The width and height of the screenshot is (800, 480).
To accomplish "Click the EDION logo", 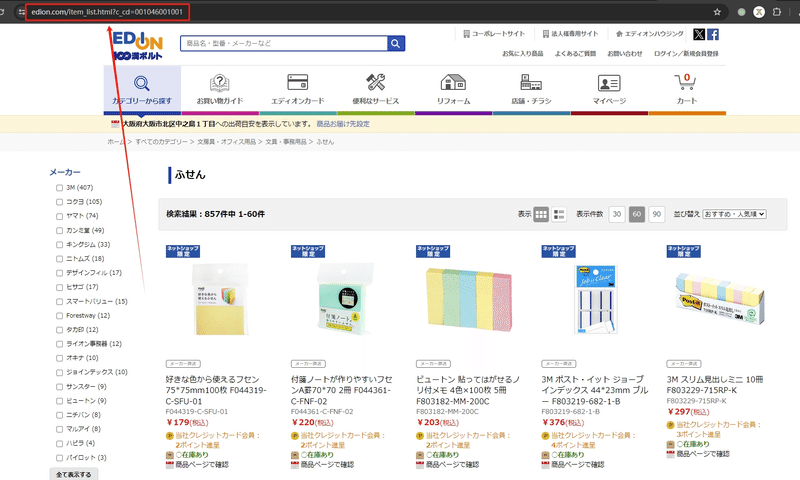I will [x=137, y=45].
